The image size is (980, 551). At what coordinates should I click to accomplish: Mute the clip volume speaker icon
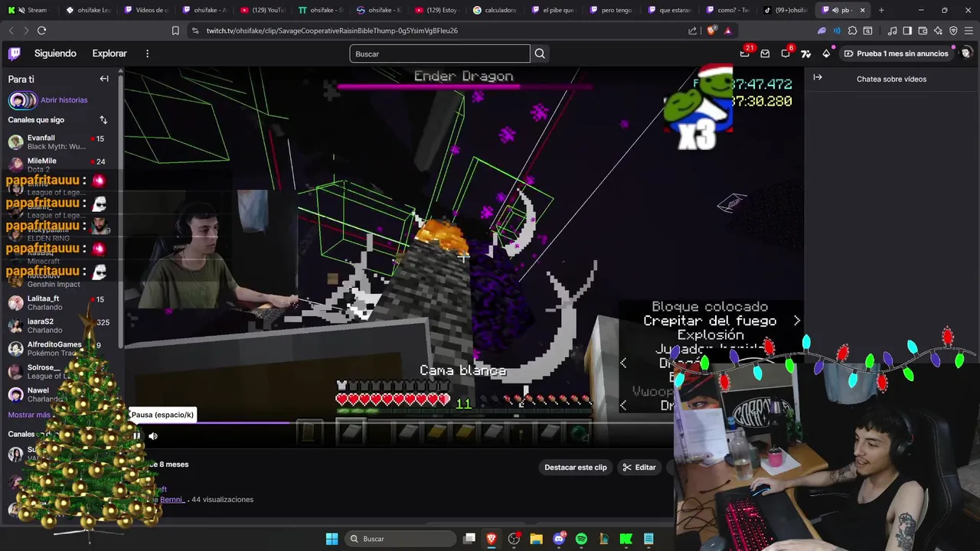point(153,436)
